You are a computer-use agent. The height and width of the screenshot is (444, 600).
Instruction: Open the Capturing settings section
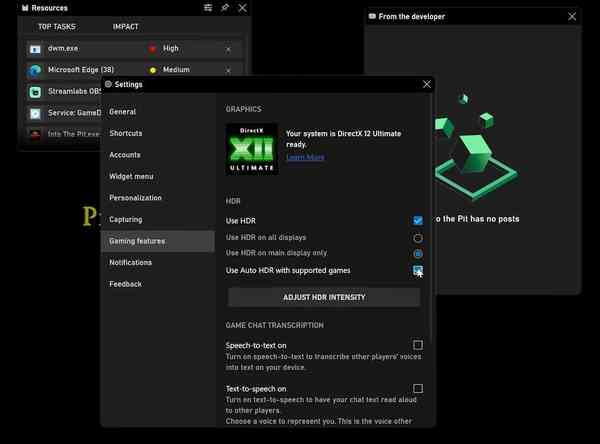tap(126, 219)
